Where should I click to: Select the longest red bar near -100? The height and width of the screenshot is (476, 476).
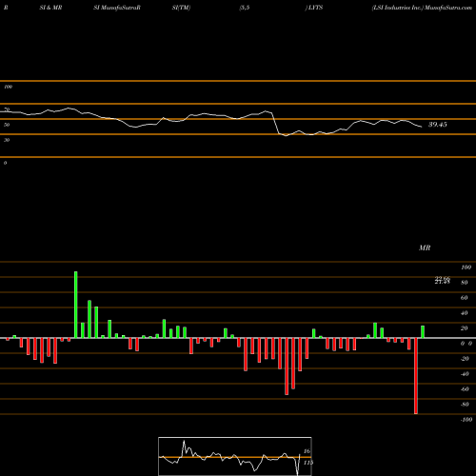coord(416,376)
